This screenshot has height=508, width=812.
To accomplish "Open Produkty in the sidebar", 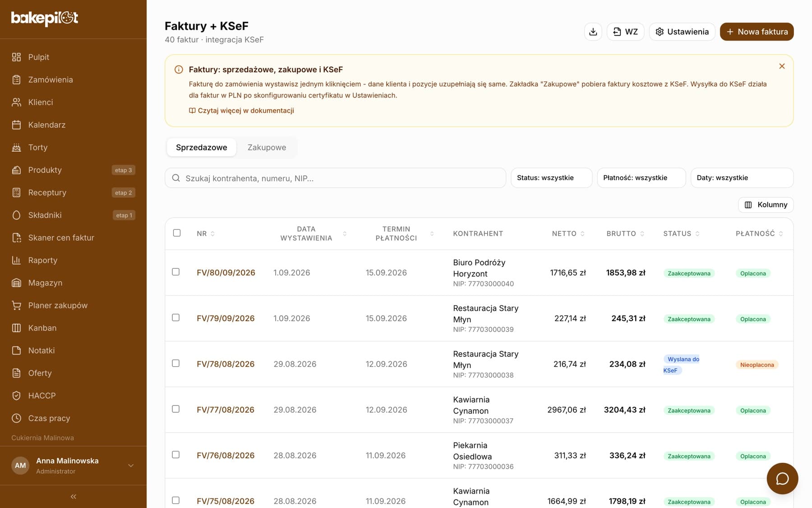I will (73, 170).
